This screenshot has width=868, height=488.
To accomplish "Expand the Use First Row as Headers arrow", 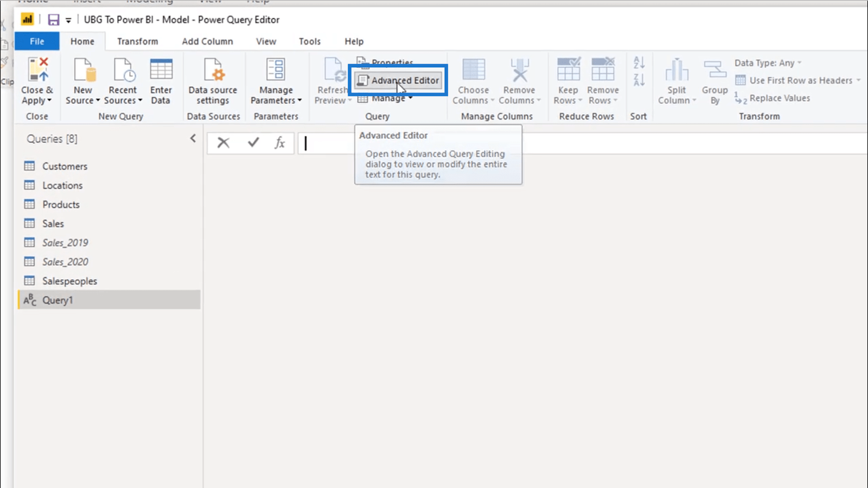I will (x=858, y=80).
